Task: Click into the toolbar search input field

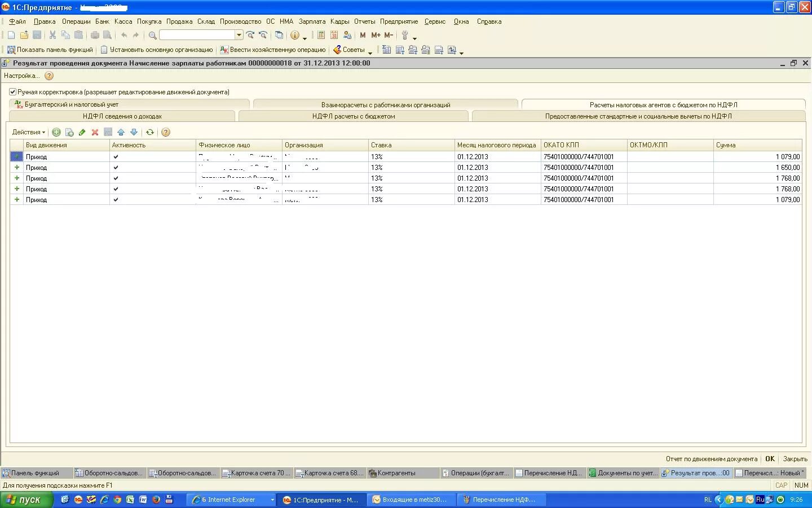Action: 197,35
